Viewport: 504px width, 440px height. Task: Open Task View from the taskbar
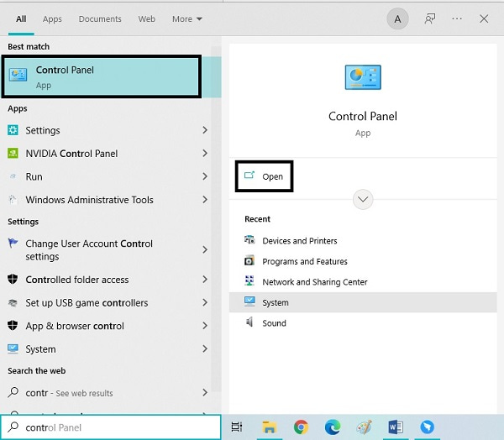(237, 427)
